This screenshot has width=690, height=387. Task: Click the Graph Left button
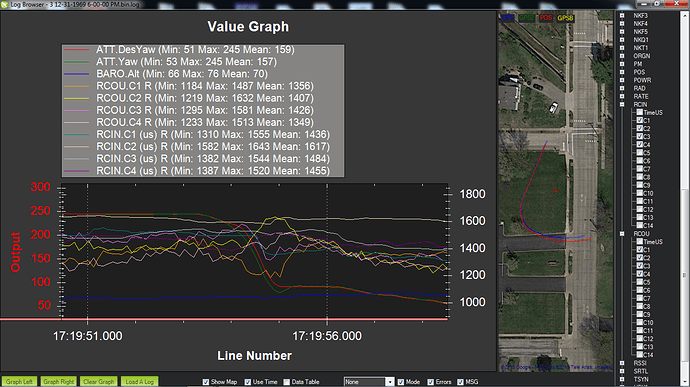(x=19, y=381)
